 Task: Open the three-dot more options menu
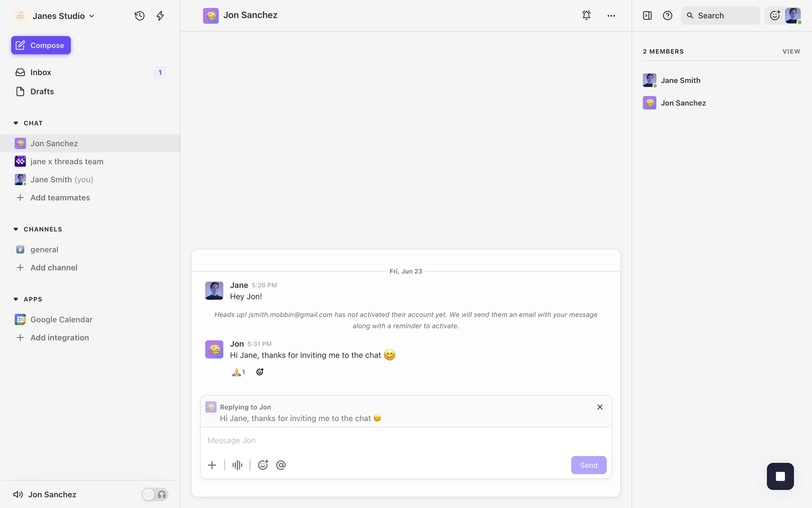[611, 16]
